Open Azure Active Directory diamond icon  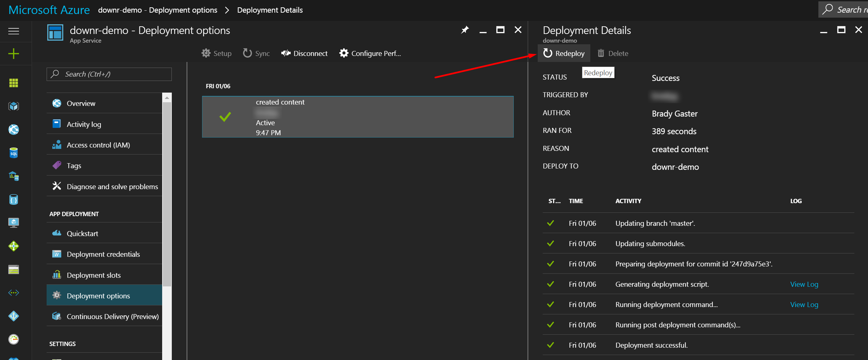(x=13, y=316)
